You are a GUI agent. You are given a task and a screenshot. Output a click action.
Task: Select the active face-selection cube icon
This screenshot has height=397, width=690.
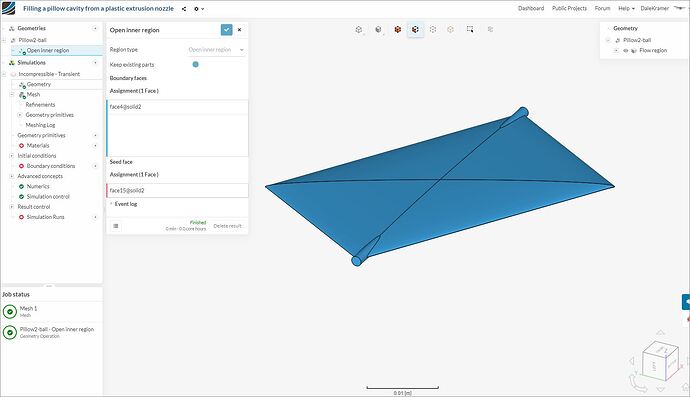pyautogui.click(x=415, y=29)
